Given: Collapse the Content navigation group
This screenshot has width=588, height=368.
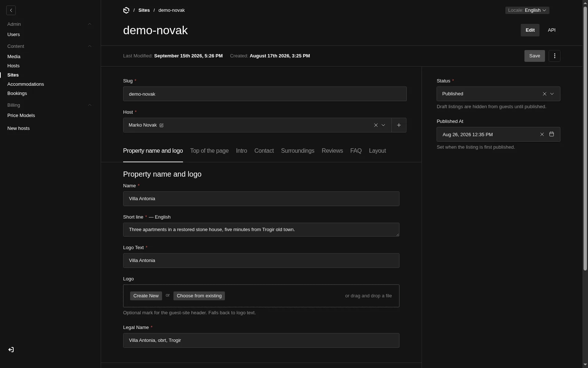Looking at the screenshot, I should (90, 46).
